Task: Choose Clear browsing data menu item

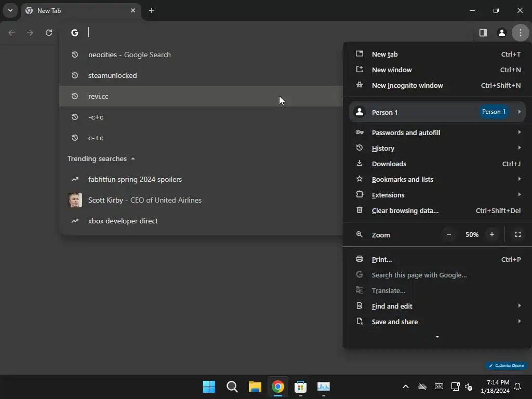Action: click(437, 210)
